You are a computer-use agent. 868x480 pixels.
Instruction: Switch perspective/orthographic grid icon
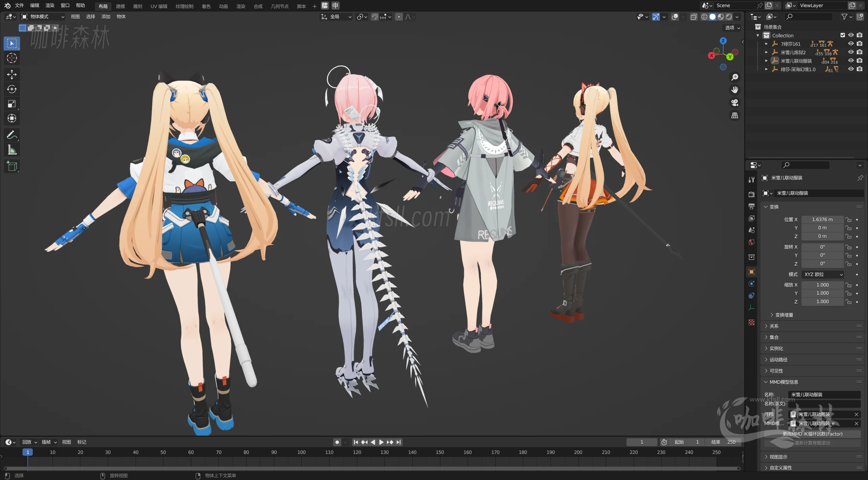click(x=735, y=116)
